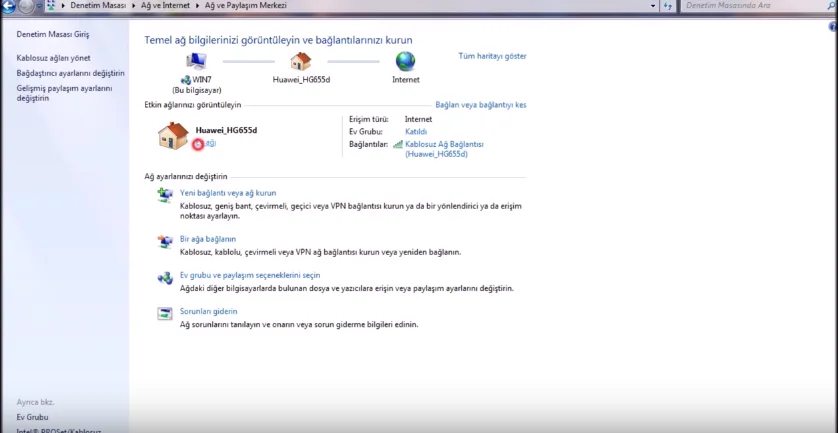Click the bold Huawei_HG655d network name

point(226,130)
